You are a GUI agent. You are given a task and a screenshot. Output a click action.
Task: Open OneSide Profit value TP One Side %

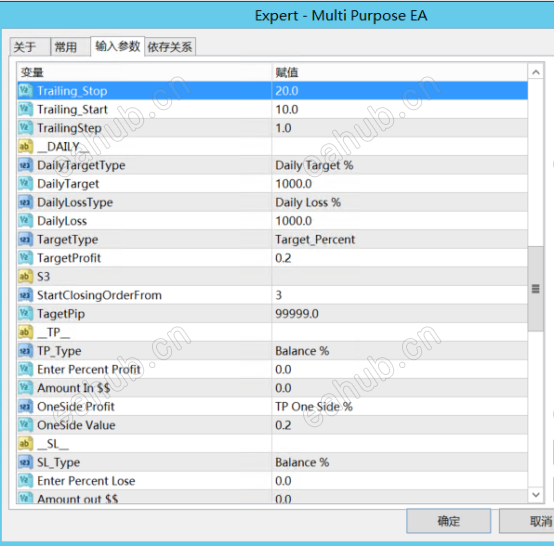pos(400,406)
